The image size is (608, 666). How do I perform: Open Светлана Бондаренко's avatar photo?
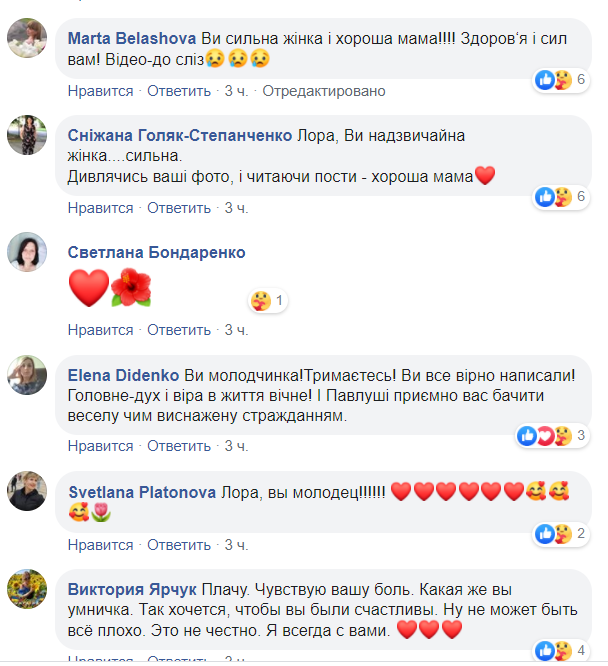tap(27, 253)
